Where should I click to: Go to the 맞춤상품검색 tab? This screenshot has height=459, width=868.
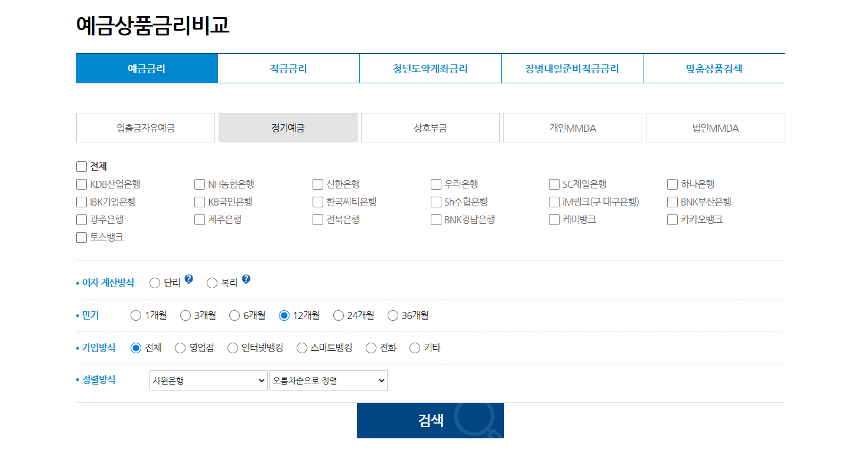point(714,69)
